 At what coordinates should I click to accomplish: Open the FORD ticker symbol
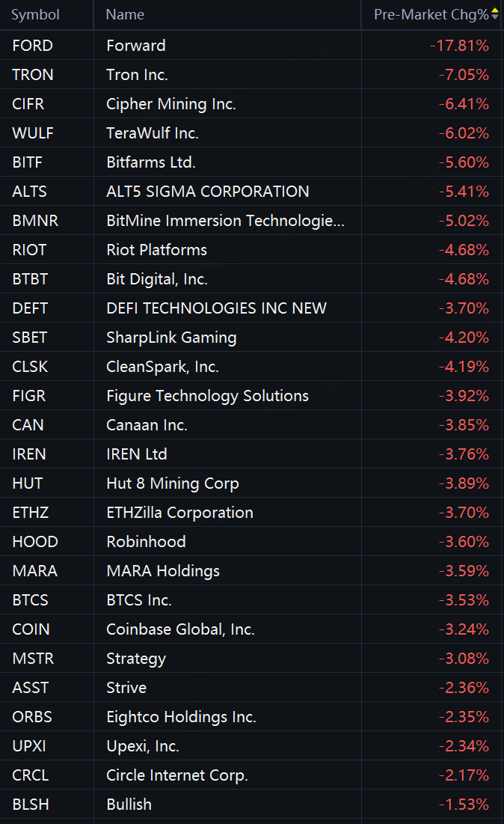(x=33, y=46)
